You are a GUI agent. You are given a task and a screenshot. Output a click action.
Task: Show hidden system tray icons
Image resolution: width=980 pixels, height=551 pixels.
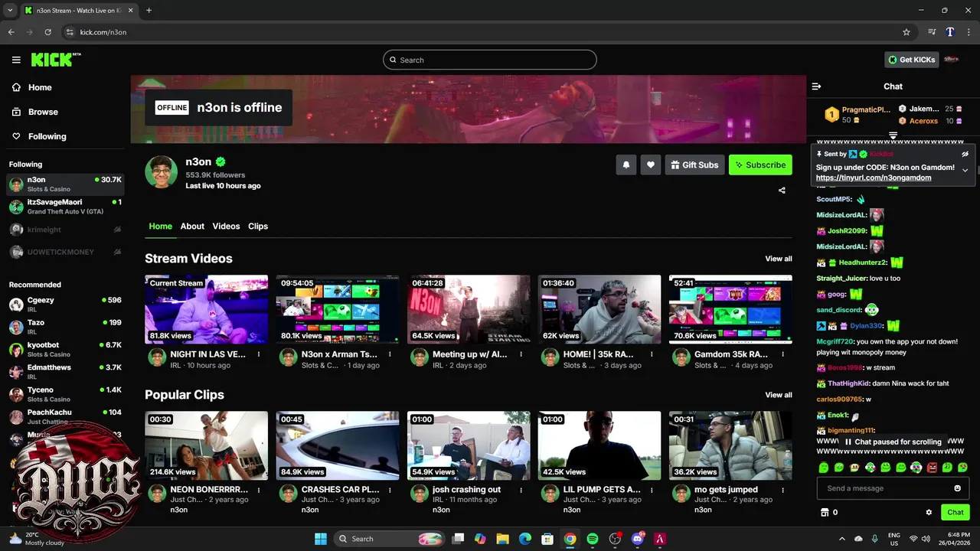pos(842,539)
